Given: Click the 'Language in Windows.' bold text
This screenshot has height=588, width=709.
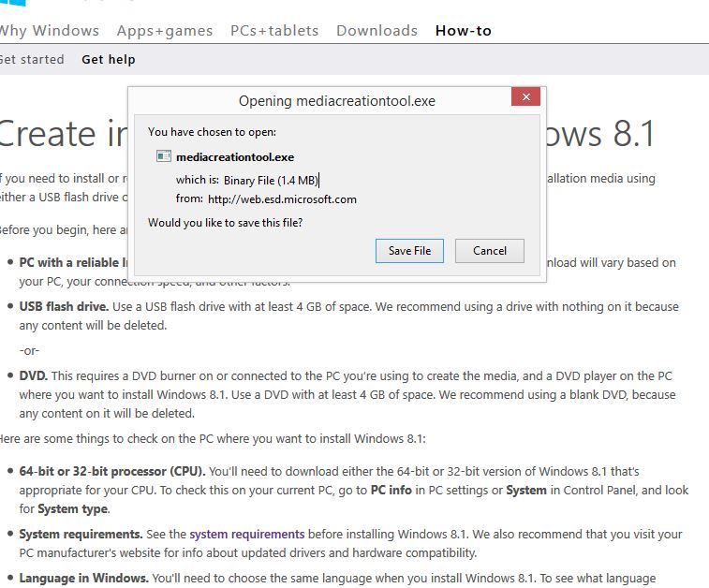Looking at the screenshot, I should tap(83, 578).
